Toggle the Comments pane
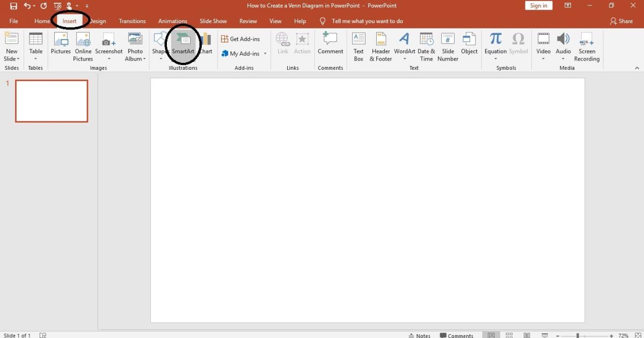This screenshot has height=338, width=644. point(457,334)
